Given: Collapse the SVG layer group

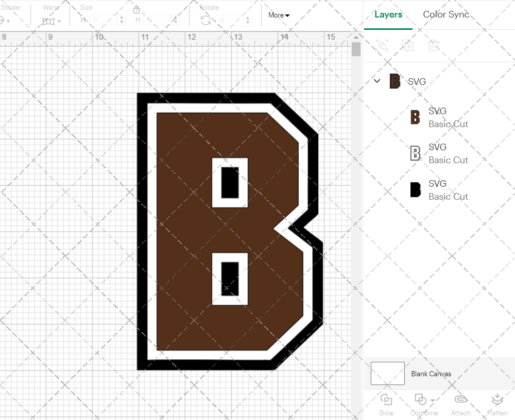Looking at the screenshot, I should pos(376,81).
